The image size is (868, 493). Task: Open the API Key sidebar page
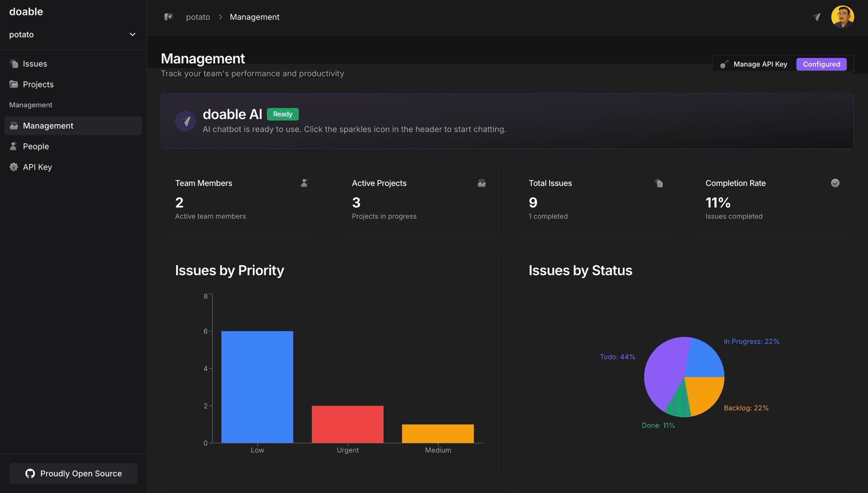pos(37,167)
